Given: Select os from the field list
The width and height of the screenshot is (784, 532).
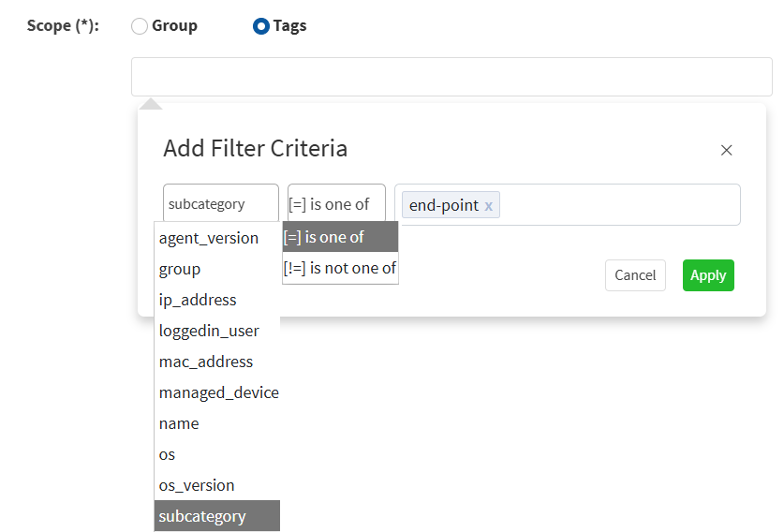Looking at the screenshot, I should [x=167, y=454].
